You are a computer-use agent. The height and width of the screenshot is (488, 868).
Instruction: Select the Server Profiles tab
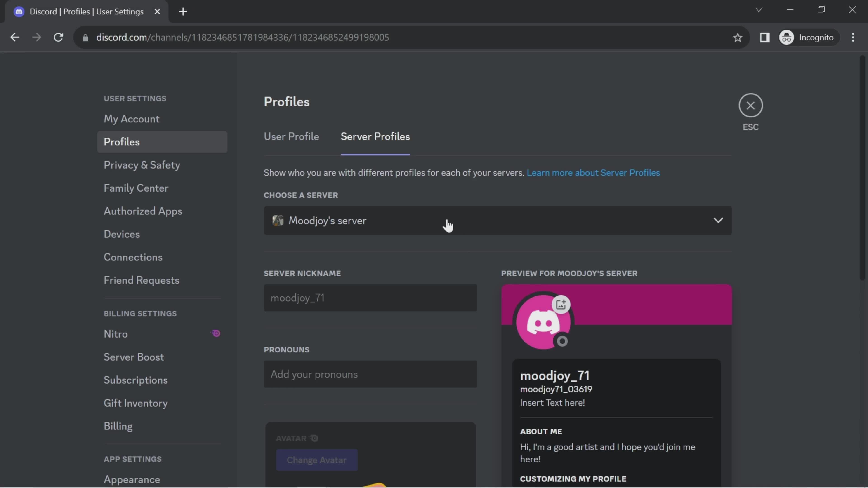click(375, 136)
